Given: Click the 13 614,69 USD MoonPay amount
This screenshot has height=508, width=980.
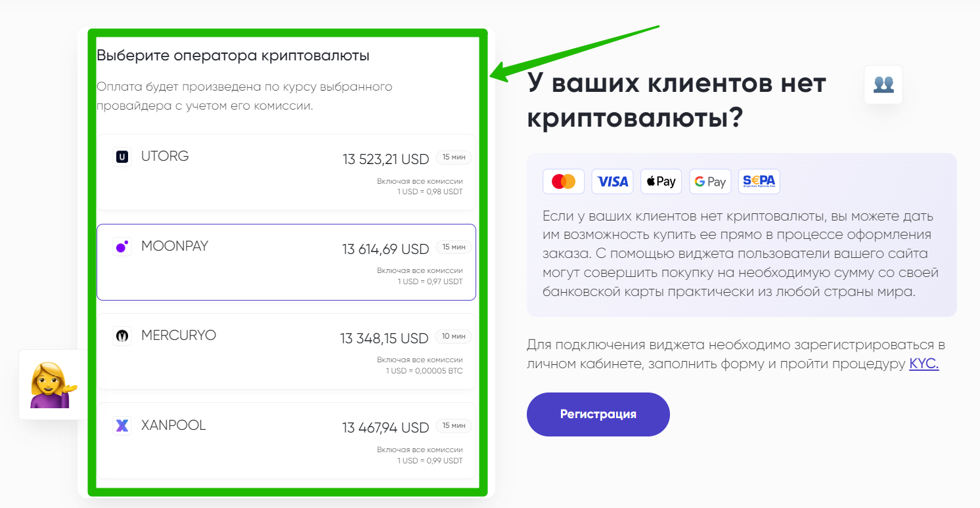Looking at the screenshot, I should [x=386, y=249].
